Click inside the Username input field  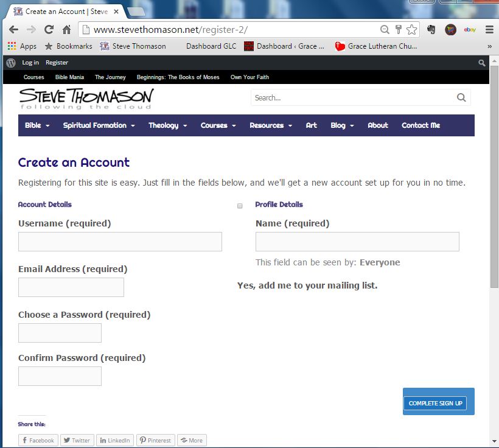119,242
